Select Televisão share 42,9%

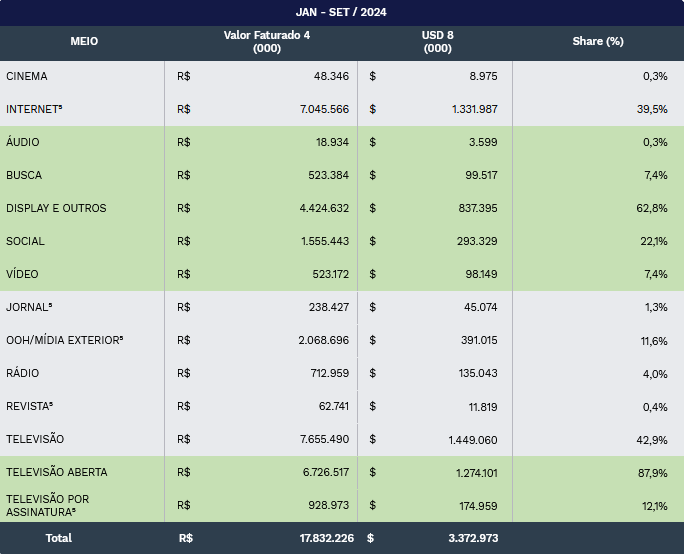click(x=652, y=440)
